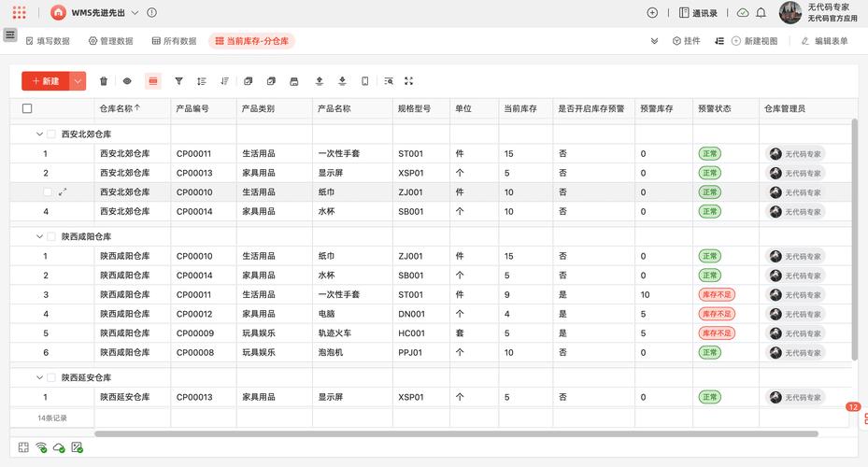Tick the 陕西延安仓库 group checkbox

51,377
